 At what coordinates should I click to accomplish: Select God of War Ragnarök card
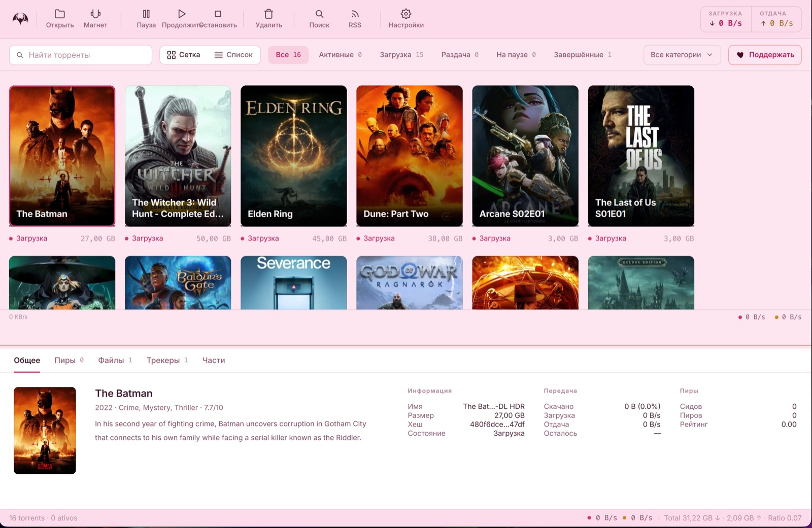pyautogui.click(x=410, y=283)
